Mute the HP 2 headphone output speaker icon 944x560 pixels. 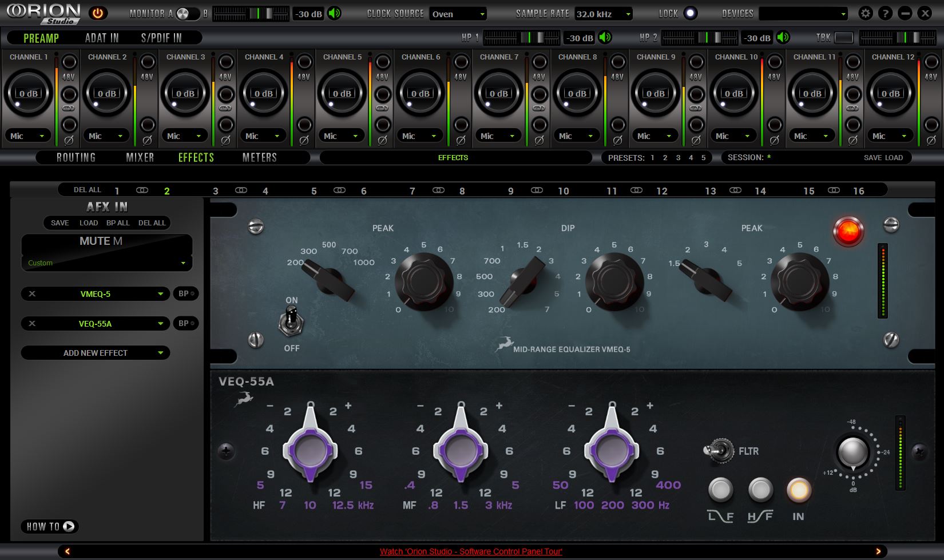[783, 38]
